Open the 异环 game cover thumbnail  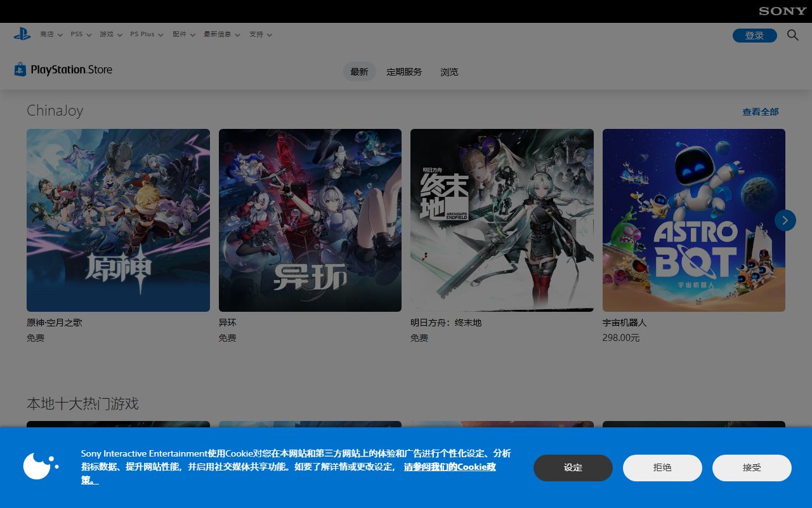coord(310,220)
